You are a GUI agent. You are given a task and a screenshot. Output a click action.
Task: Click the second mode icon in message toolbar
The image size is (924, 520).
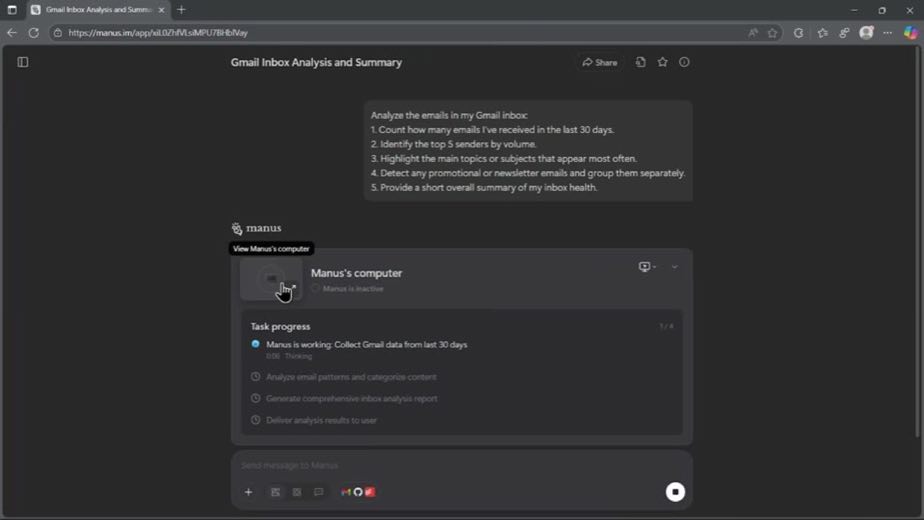[297, 492]
